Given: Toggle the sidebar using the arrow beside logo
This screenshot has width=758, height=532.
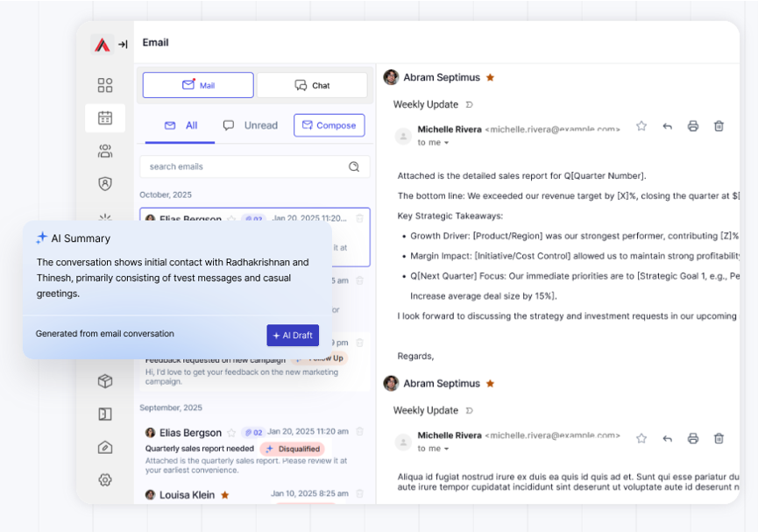Looking at the screenshot, I should 123,45.
